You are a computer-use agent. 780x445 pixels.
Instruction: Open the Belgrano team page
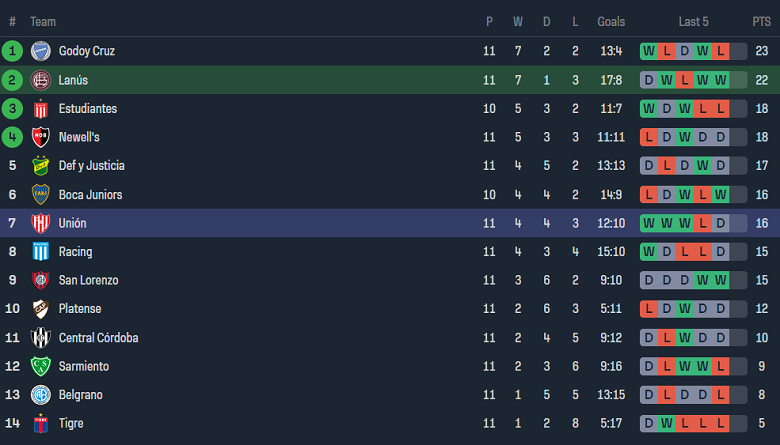[x=80, y=395]
